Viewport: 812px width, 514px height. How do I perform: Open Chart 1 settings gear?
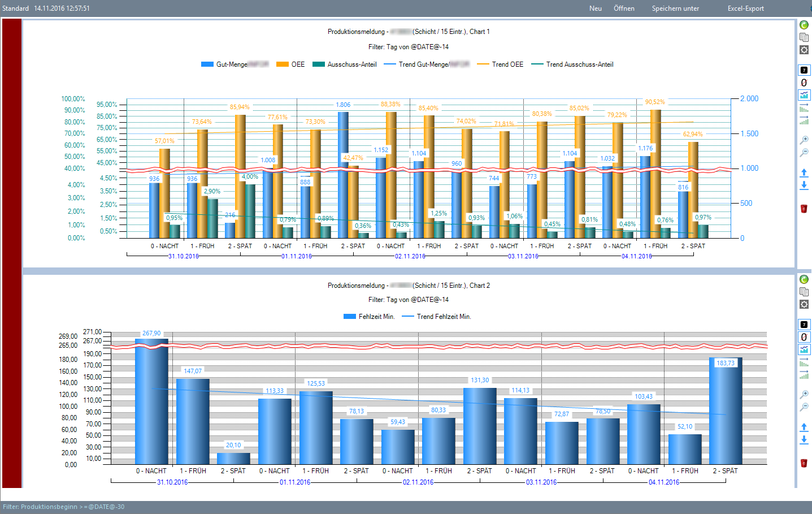(x=804, y=50)
